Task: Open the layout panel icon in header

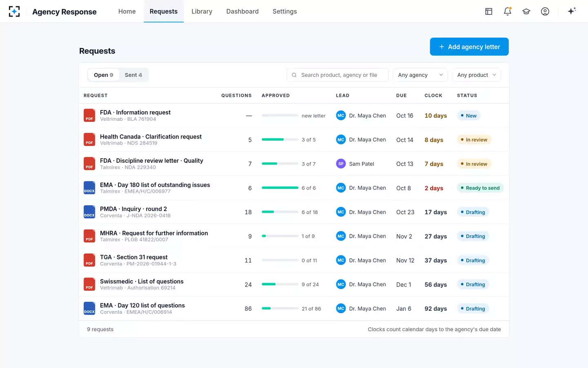Action: click(x=489, y=11)
